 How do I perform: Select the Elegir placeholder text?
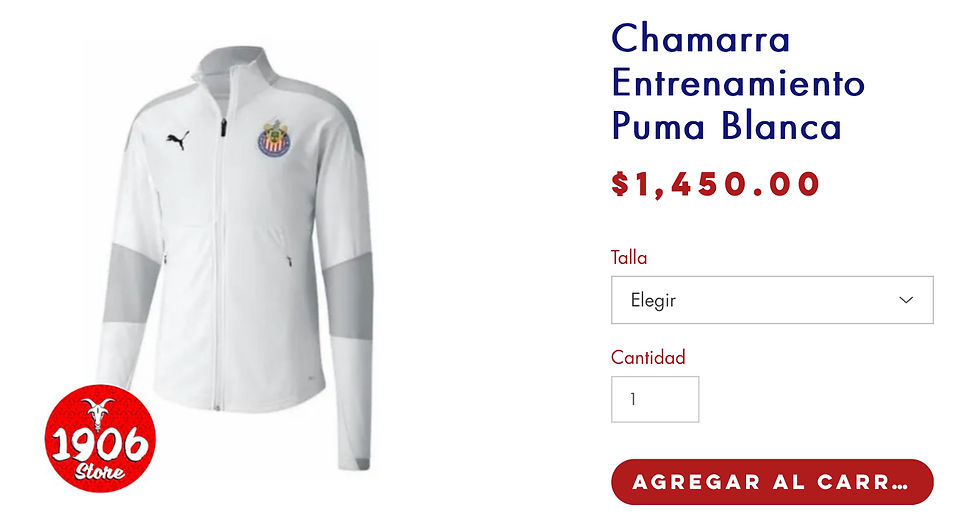[x=653, y=300]
